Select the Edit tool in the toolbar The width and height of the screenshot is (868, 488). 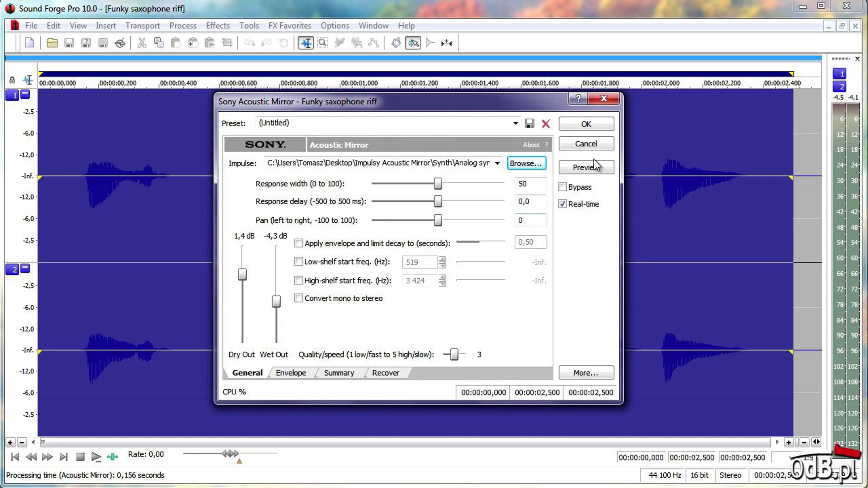(306, 43)
